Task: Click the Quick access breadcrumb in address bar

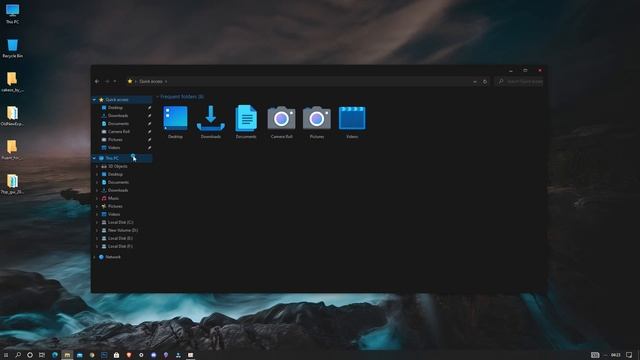Action: [x=151, y=82]
